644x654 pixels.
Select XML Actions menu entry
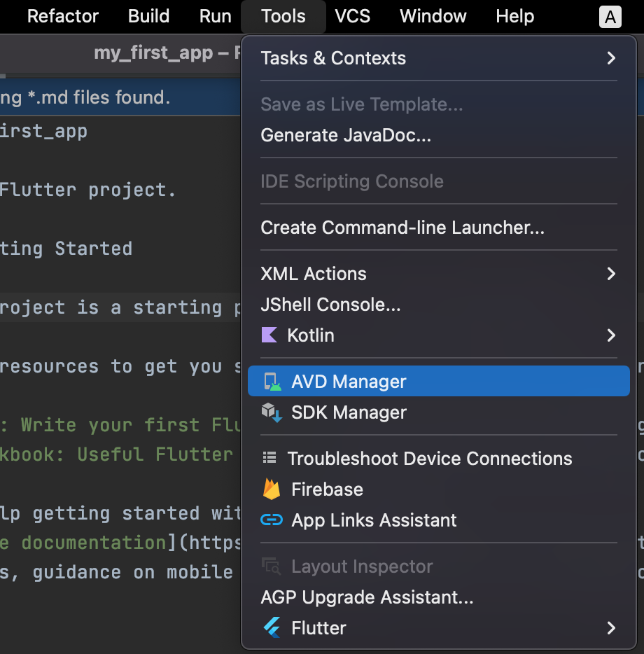(439, 274)
